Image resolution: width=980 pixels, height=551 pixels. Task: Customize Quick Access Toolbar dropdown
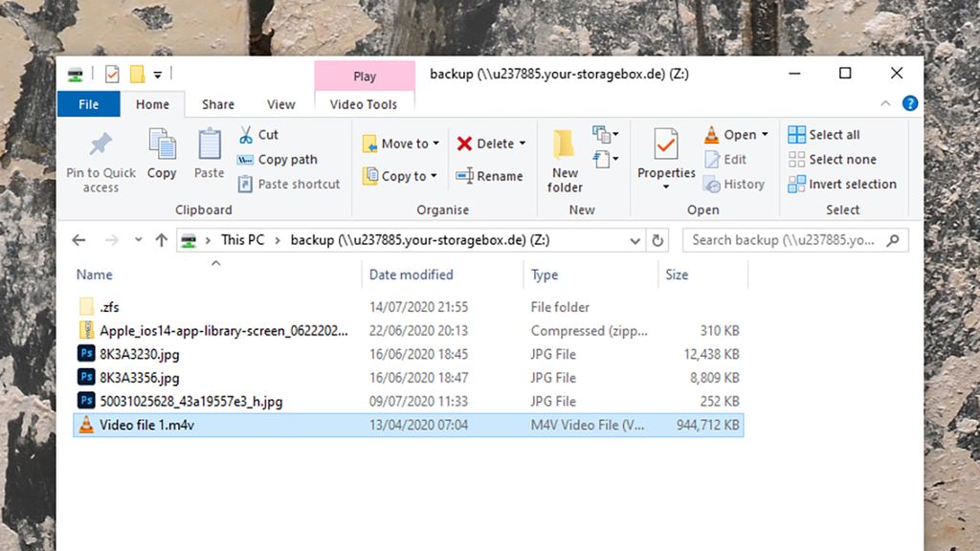tap(158, 75)
